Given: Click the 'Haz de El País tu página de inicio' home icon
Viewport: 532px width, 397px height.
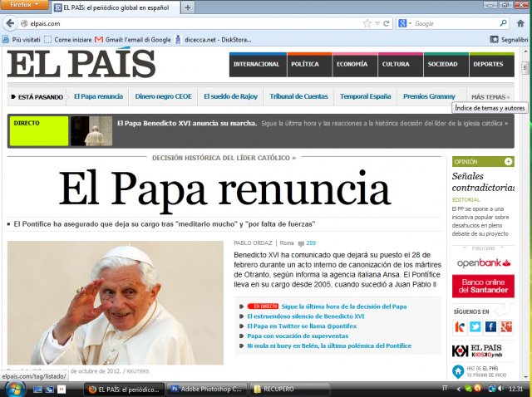Looking at the screenshot, I should 458,372.
